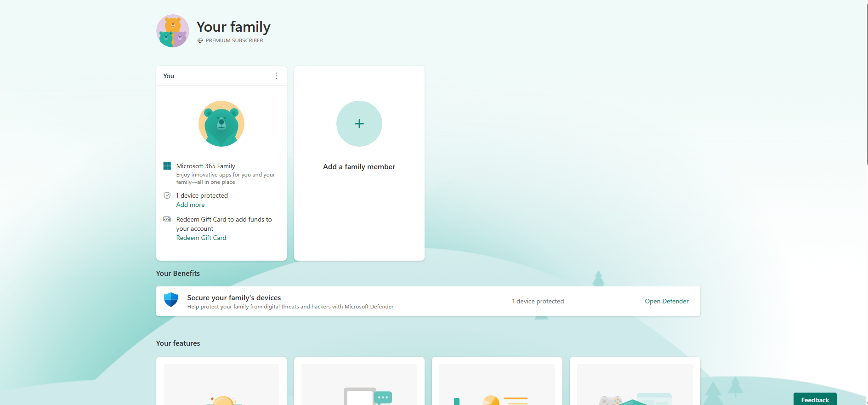
Task: Click Add more devices link
Action: click(191, 205)
